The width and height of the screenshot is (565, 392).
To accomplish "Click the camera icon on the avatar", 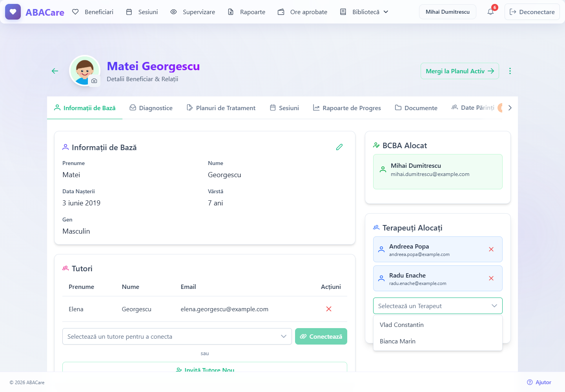I will [x=94, y=81].
